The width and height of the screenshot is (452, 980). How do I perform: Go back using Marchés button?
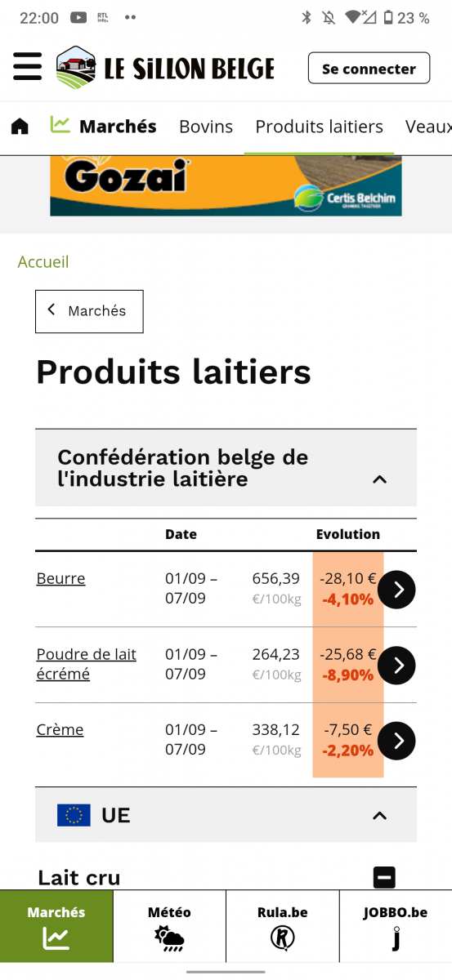pos(89,311)
